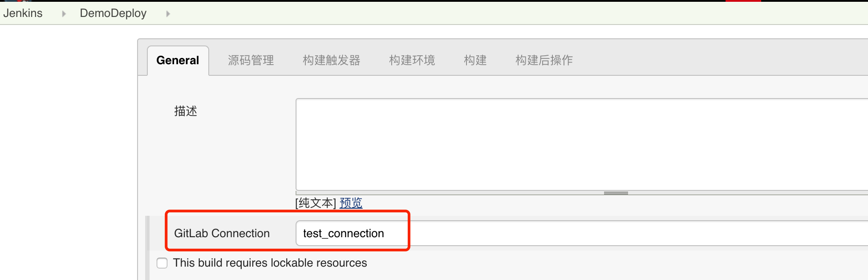This screenshot has height=280, width=868.
Task: Select the 构建 tab
Action: [475, 61]
